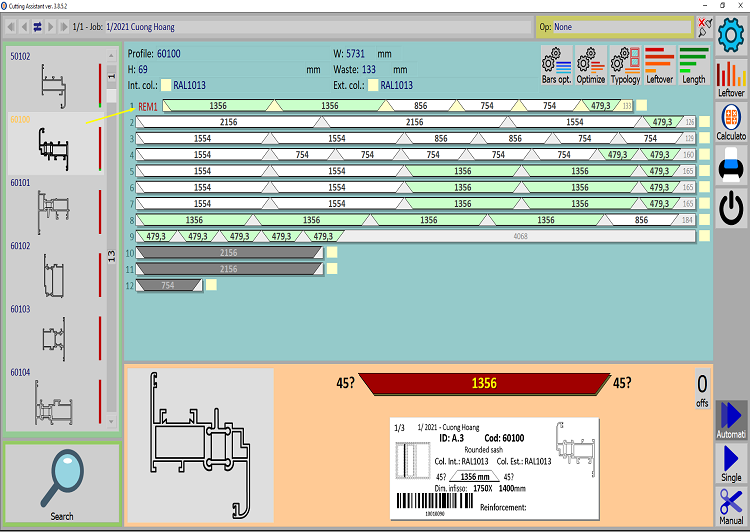
Task: Select profile 60102 thumbnail
Action: 55,269
